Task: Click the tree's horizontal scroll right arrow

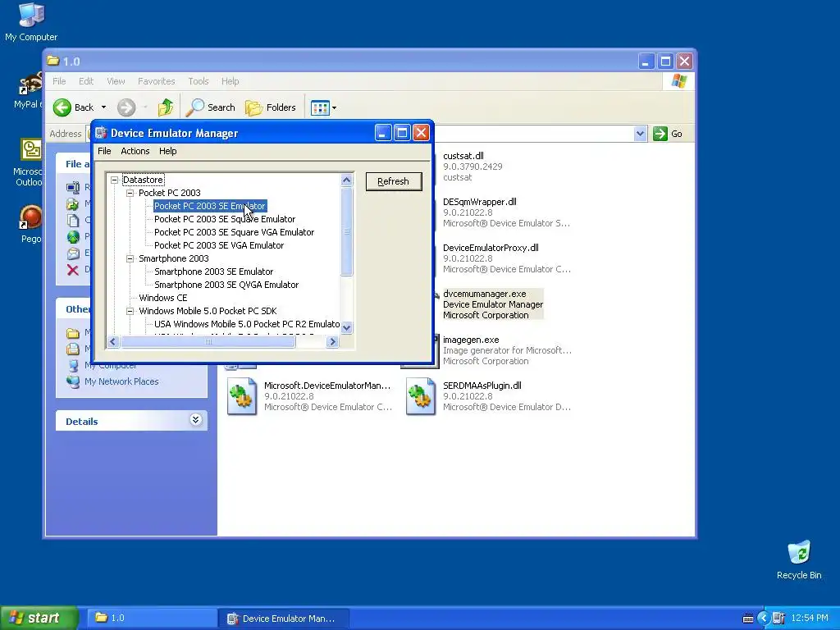Action: tap(333, 342)
